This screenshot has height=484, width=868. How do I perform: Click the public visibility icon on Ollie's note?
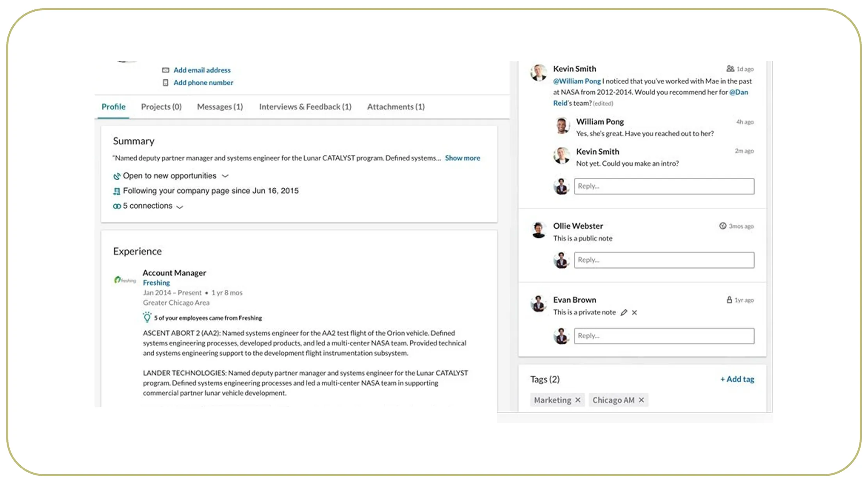tap(723, 226)
